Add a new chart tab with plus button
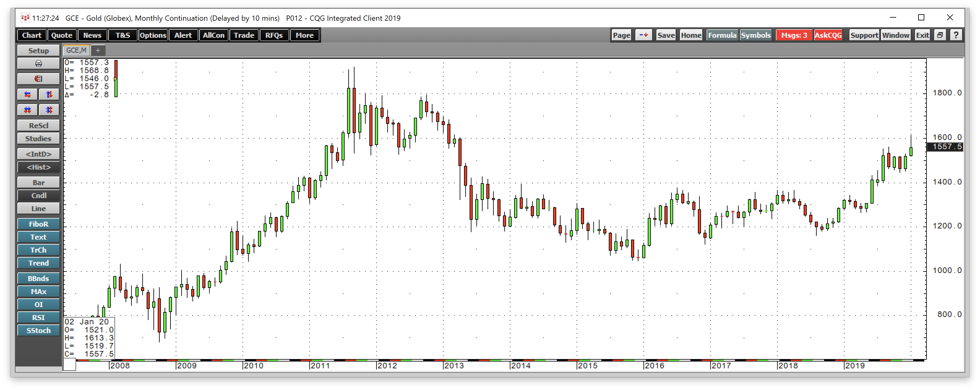 click(x=98, y=50)
